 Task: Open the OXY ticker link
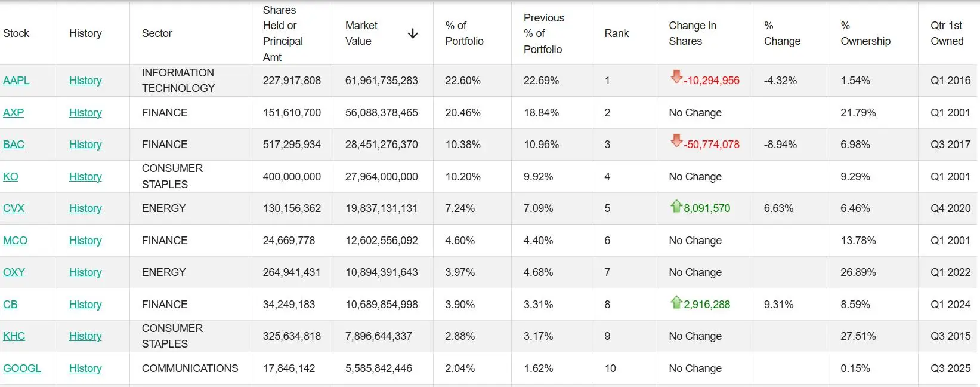pos(14,272)
